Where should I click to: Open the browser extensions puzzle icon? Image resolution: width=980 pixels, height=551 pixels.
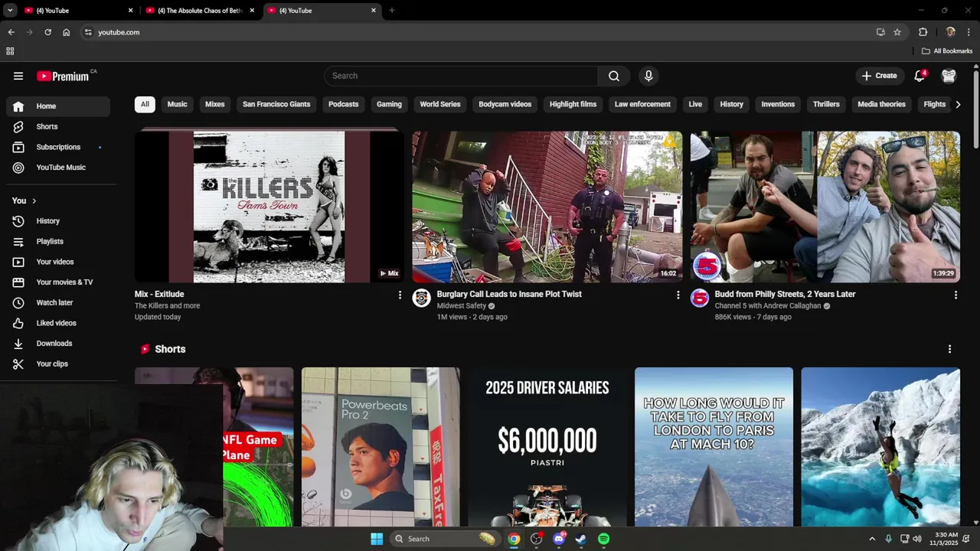click(x=923, y=32)
